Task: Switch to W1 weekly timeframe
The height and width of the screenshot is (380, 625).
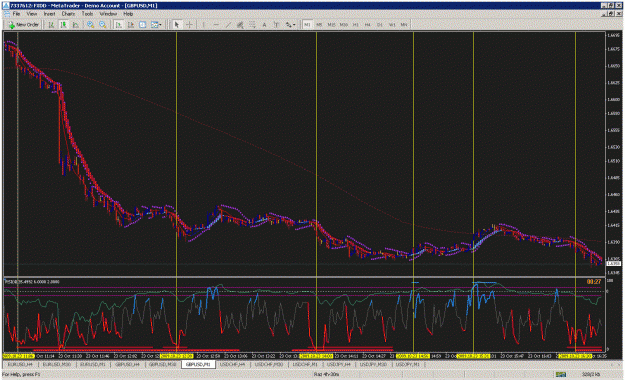Action: click(x=392, y=25)
